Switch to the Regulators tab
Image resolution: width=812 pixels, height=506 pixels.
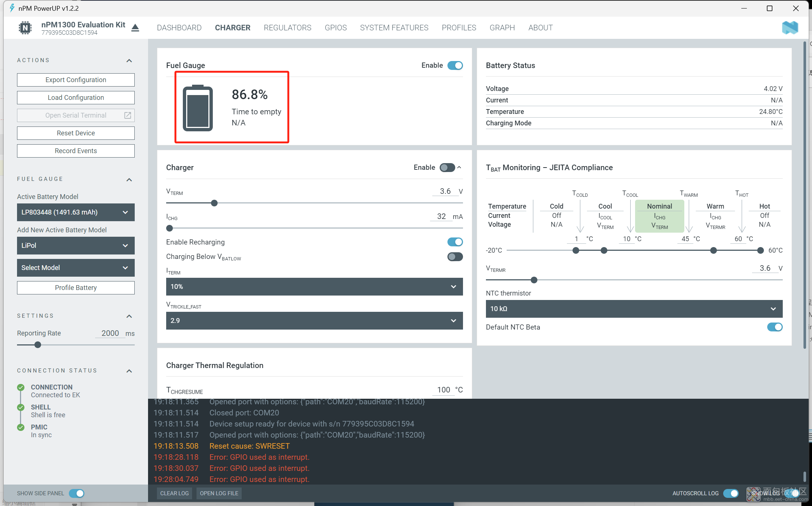click(x=288, y=28)
